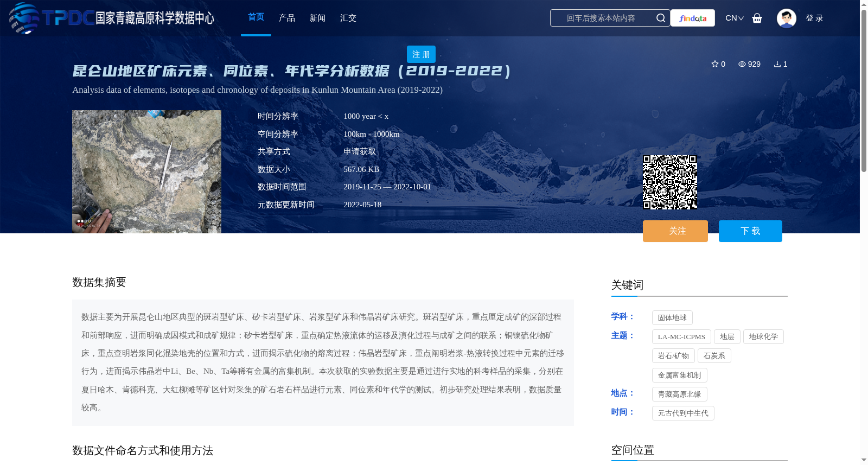The height and width of the screenshot is (465, 868).
Task: Open the dataset rock sample thumbnail
Action: [146, 172]
